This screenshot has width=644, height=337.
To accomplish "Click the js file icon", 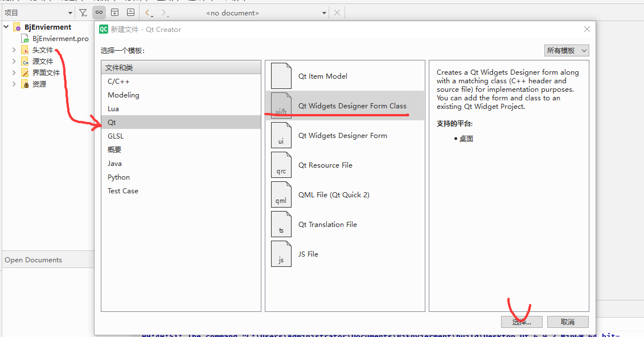I will pos(281,254).
